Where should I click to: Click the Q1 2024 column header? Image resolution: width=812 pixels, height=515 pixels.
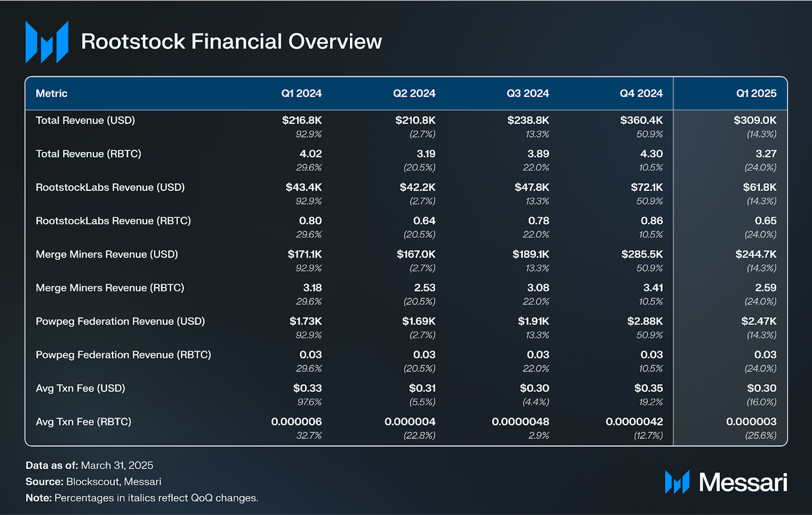[x=301, y=93]
